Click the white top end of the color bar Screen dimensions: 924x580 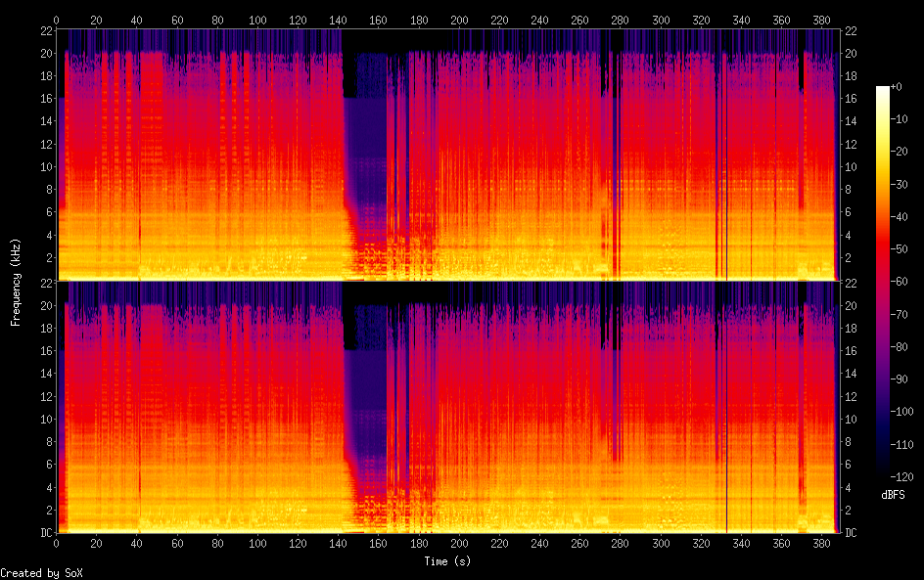(x=883, y=90)
